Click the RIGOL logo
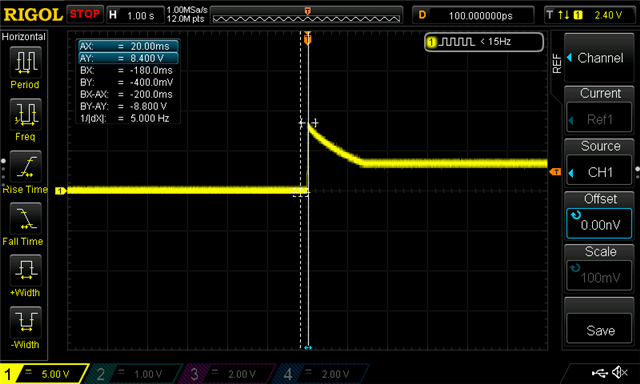640x384 pixels. [33, 15]
